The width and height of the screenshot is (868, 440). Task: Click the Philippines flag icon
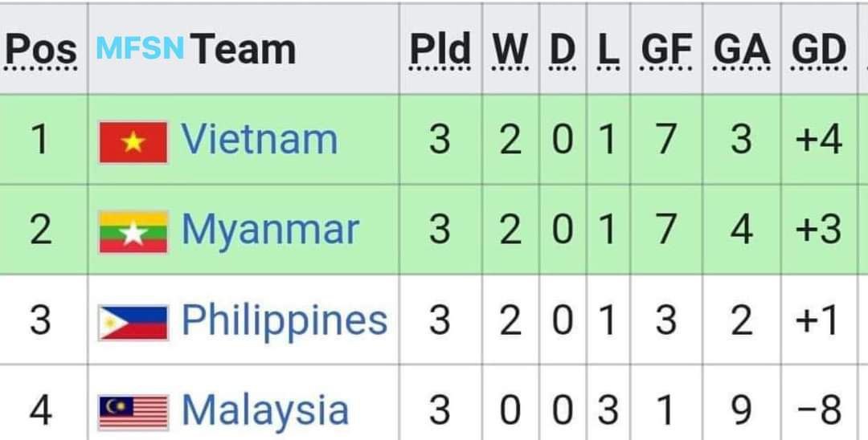click(x=133, y=322)
